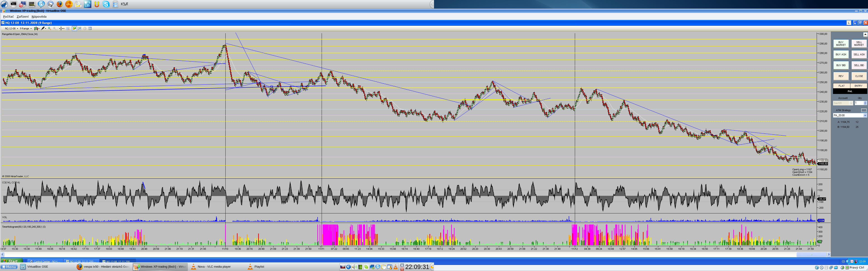Toggle the chart trader money icon
The height and width of the screenshot is (271, 868).
74,29
